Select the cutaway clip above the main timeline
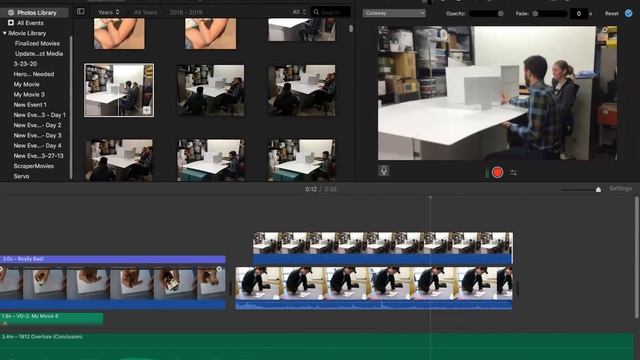Image resolution: width=640 pixels, height=360 pixels. click(x=382, y=248)
